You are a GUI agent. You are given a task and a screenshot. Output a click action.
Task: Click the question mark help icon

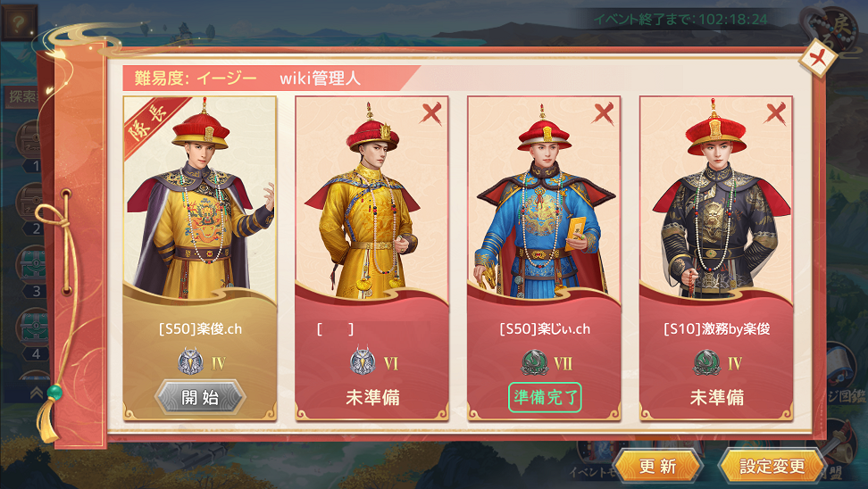click(x=20, y=23)
